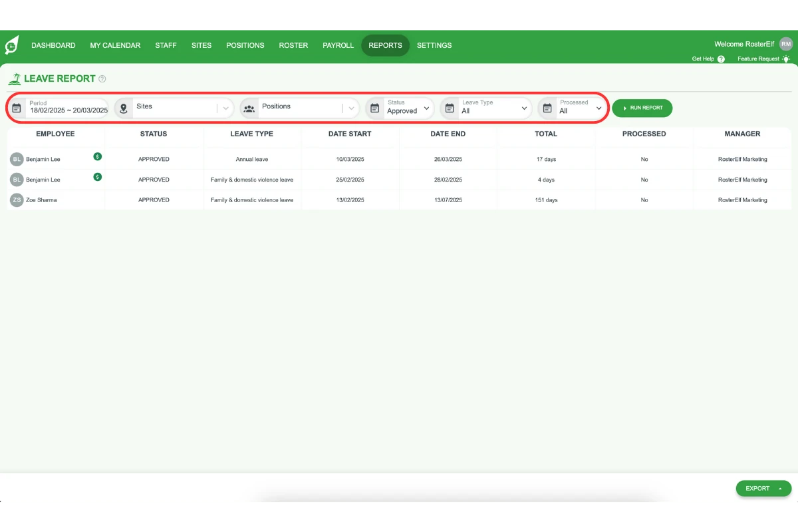Open the Staff menu item
The width and height of the screenshot is (798, 532).
click(166, 46)
